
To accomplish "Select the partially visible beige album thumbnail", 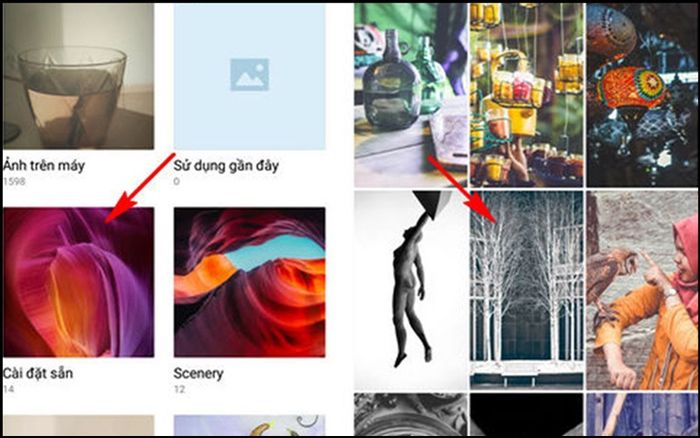I will point(79,425).
